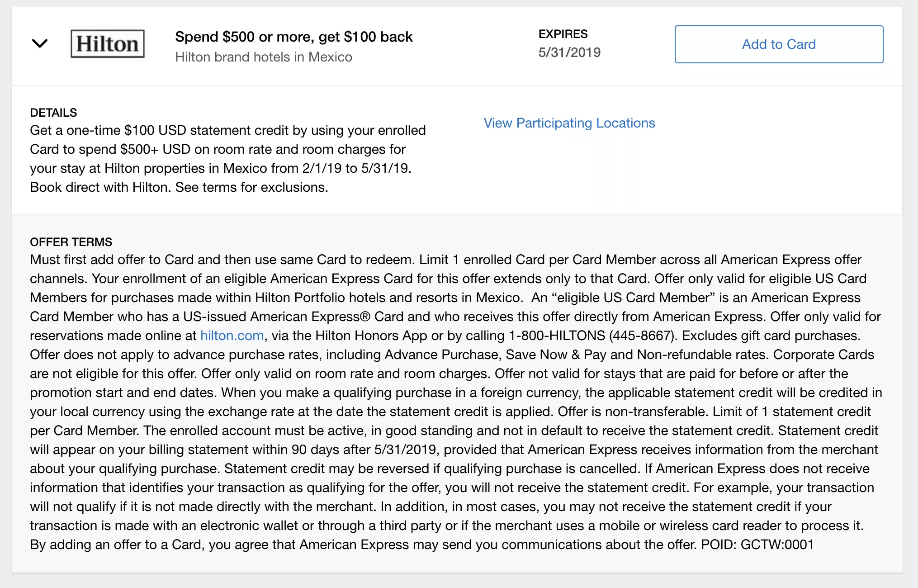Screen dimensions: 918x588
Task: Click the DETAILS section heading
Action: coord(53,112)
